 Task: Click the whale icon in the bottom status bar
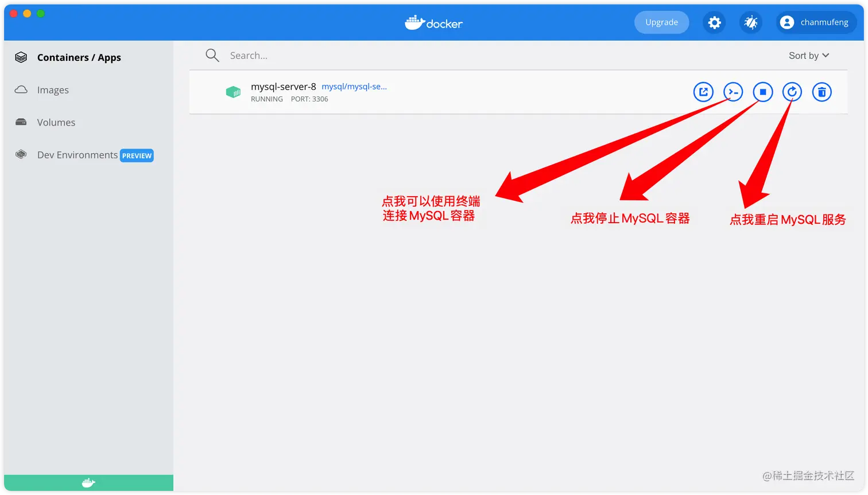(88, 483)
